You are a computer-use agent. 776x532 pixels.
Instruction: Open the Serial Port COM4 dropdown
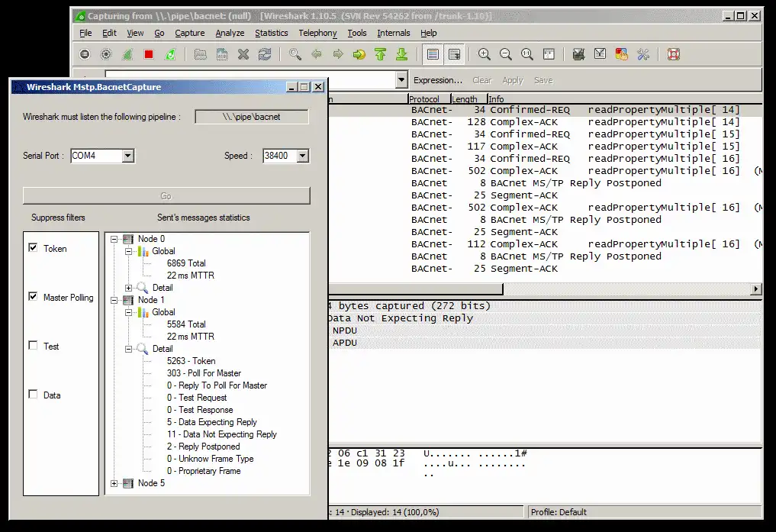(127, 156)
